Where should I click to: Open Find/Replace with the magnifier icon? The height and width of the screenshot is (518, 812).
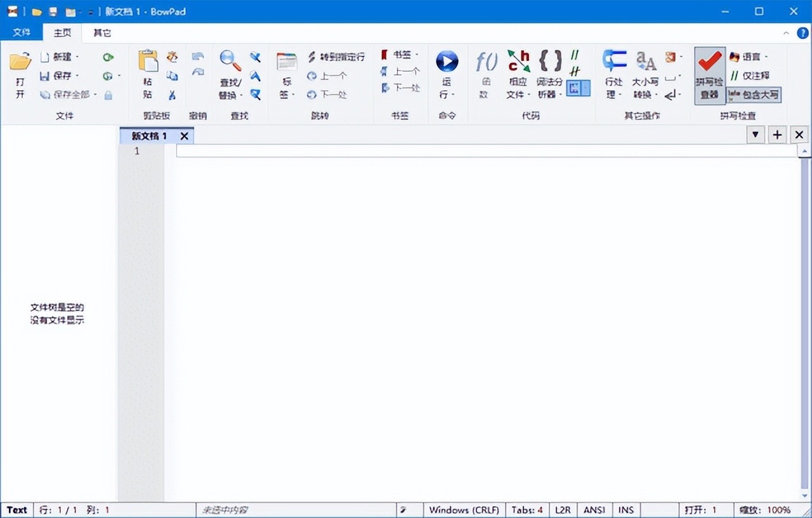[230, 61]
